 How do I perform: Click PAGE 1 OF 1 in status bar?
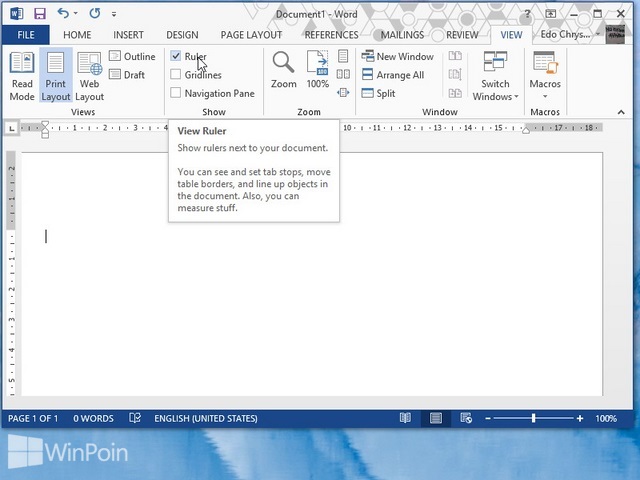click(x=33, y=418)
